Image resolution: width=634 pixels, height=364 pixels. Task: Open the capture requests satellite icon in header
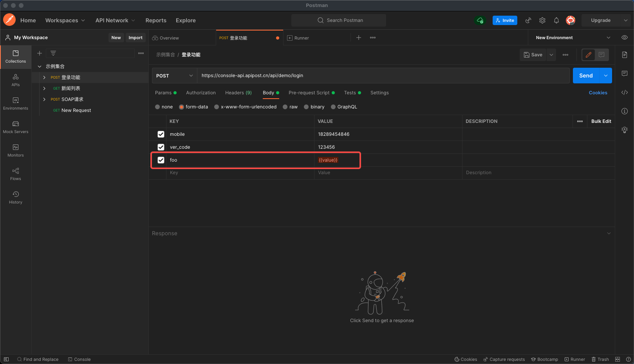(x=528, y=20)
